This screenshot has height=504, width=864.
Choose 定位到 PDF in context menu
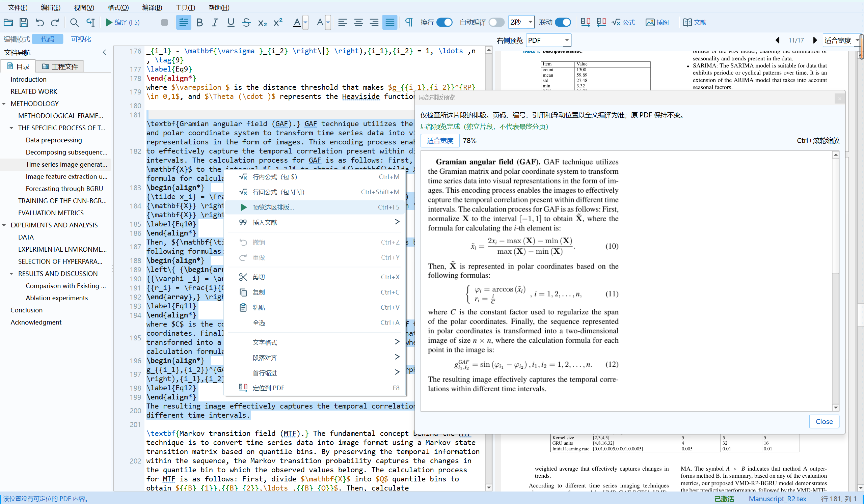[315, 388]
